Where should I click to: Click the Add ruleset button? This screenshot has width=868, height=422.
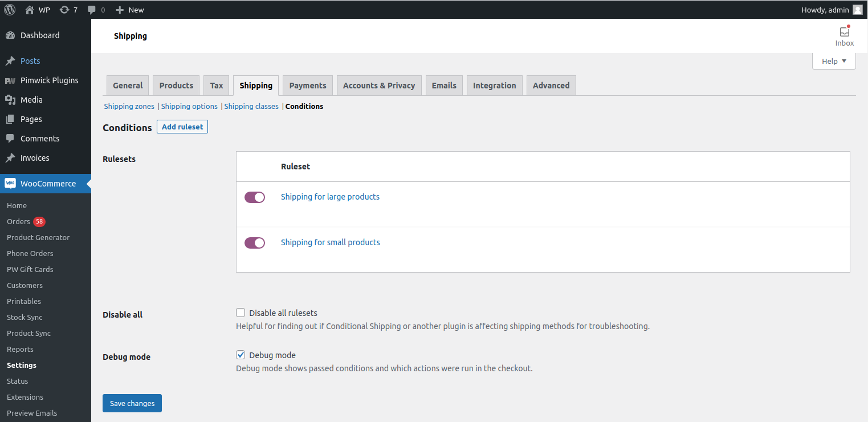coord(182,127)
